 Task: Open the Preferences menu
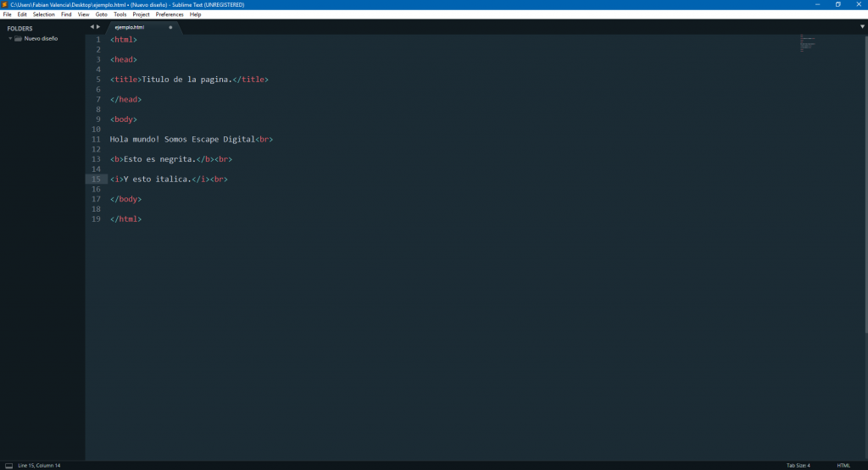point(170,14)
